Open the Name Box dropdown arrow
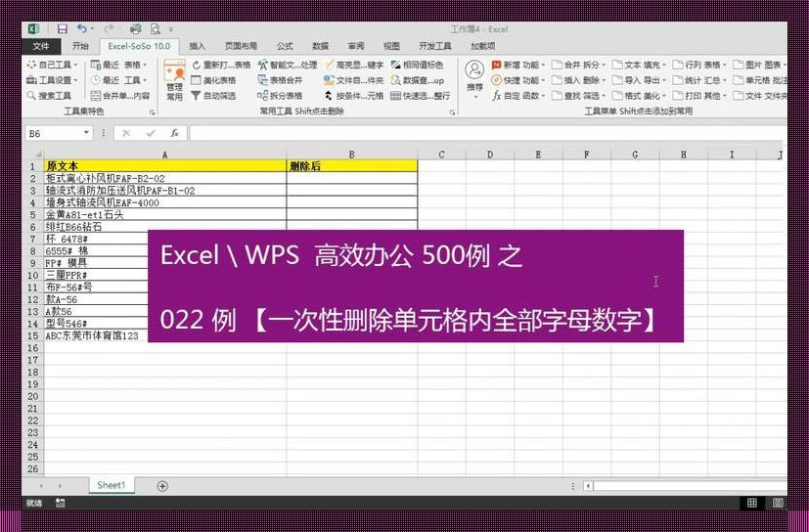Image resolution: width=809 pixels, height=532 pixels. [86, 133]
